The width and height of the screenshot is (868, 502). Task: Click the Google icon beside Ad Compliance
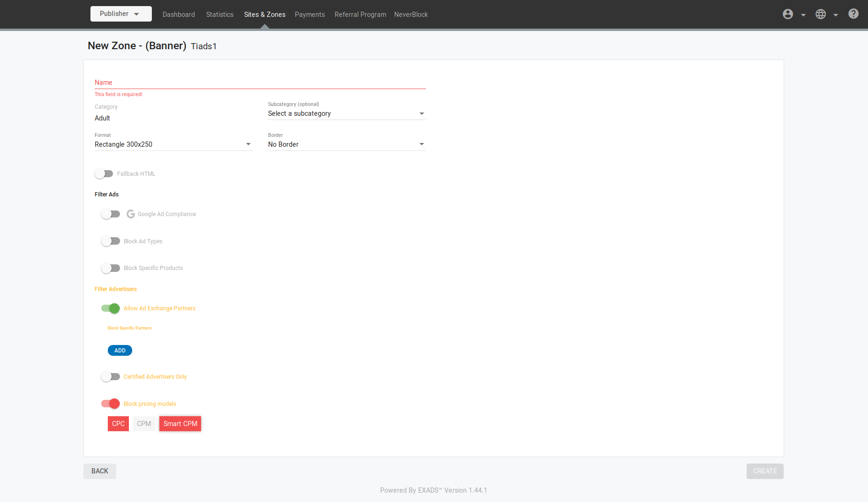pyautogui.click(x=130, y=214)
